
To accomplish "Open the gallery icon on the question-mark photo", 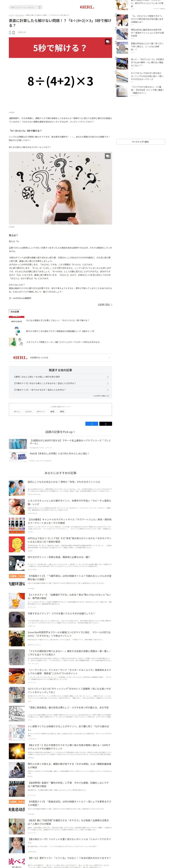I will click(107, 156).
